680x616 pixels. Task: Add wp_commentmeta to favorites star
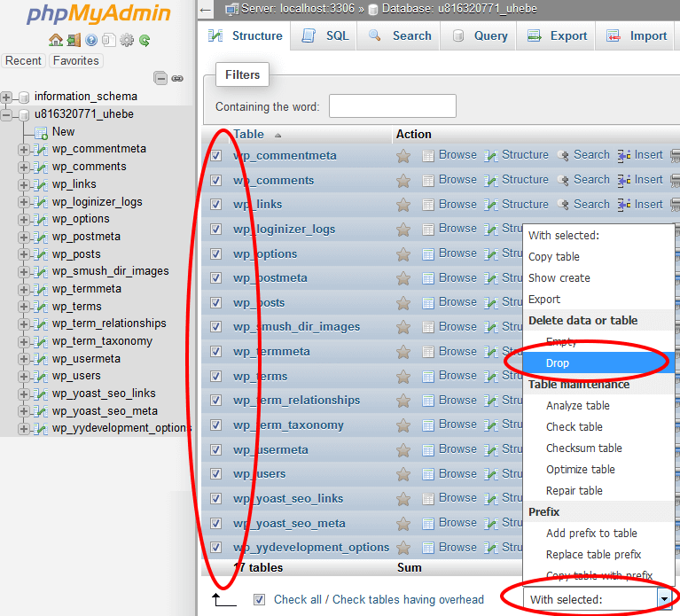403,156
